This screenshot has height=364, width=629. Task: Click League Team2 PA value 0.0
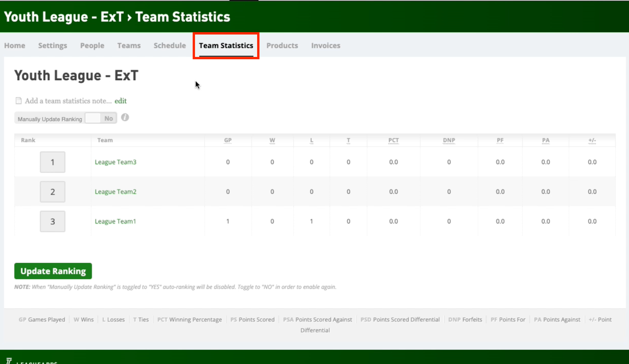pos(546,192)
